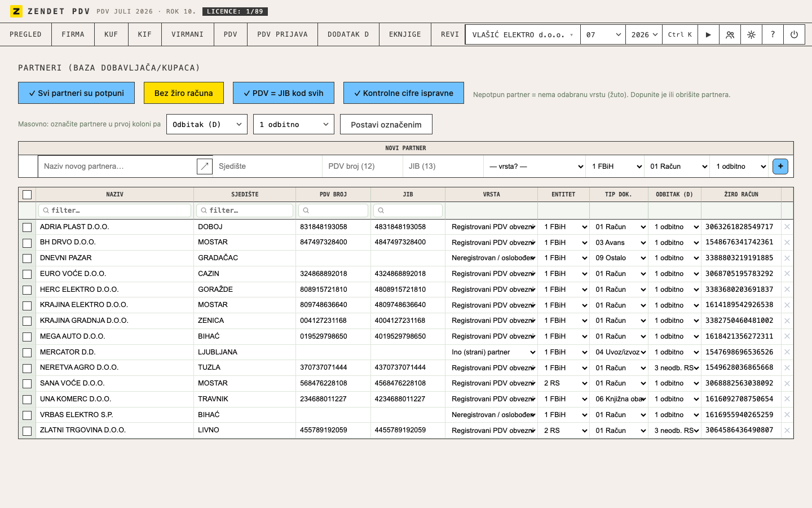The width and height of the screenshot is (812, 508).
Task: Click Svi partneri su potpuni button
Action: point(76,93)
